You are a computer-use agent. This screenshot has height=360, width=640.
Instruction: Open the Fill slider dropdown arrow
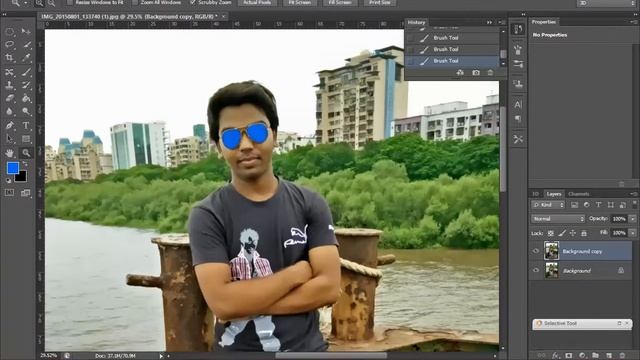[x=633, y=233]
